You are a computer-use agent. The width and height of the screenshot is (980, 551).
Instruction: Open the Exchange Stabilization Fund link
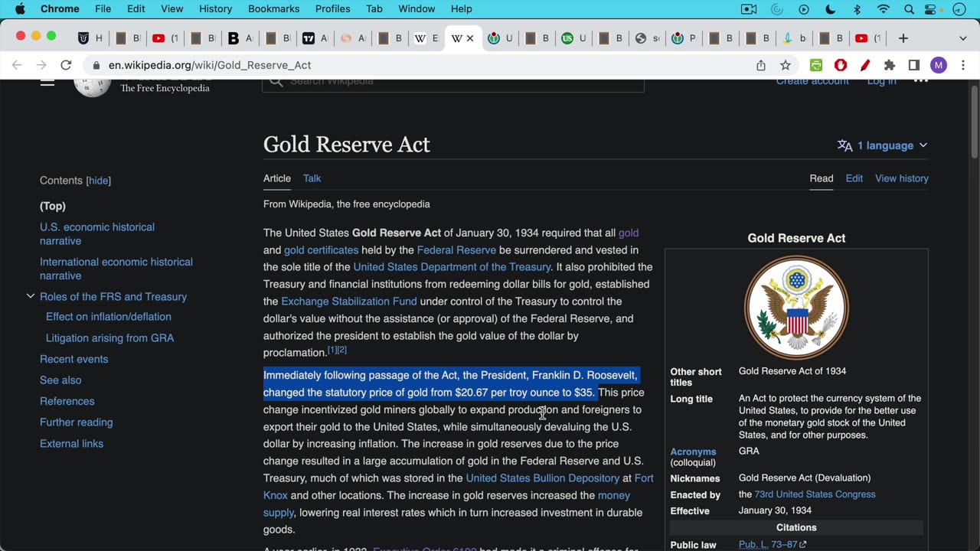tap(349, 302)
